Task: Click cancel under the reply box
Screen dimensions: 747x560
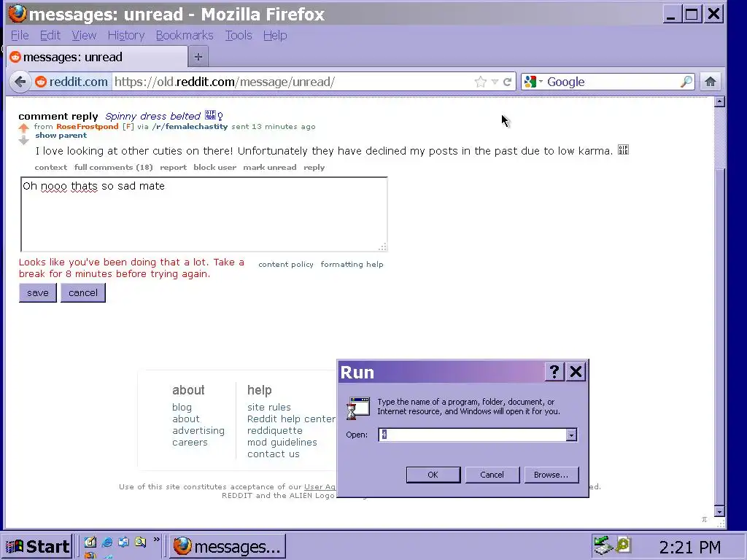Action: 83,293
